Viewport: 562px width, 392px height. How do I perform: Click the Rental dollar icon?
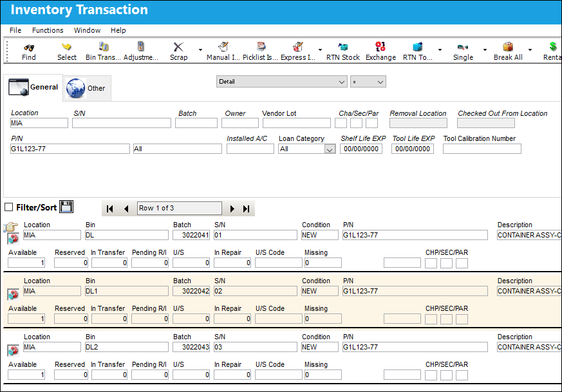click(552, 51)
